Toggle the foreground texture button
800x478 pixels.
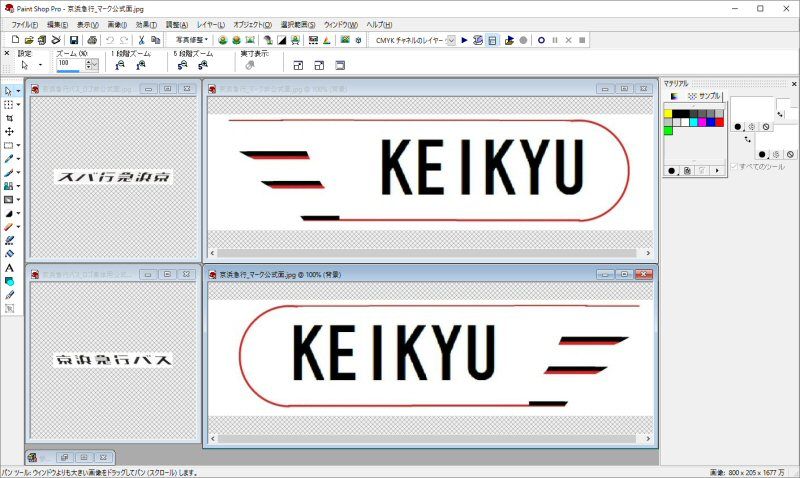(x=752, y=127)
